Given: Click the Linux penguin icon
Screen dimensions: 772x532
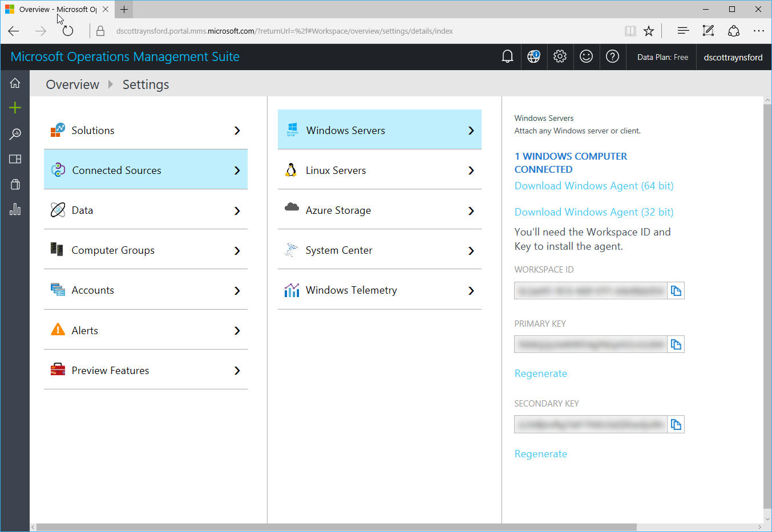Looking at the screenshot, I should (291, 170).
